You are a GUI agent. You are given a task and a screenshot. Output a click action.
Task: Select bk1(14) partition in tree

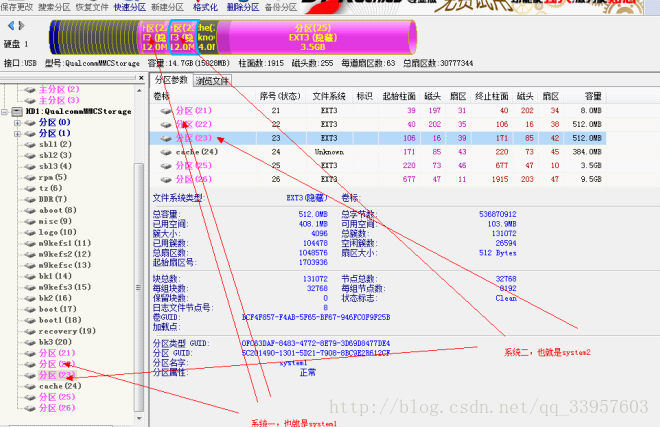55,276
